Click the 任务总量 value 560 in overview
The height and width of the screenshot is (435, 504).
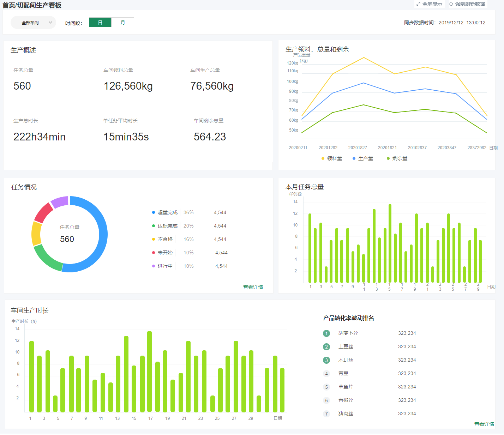click(22, 86)
